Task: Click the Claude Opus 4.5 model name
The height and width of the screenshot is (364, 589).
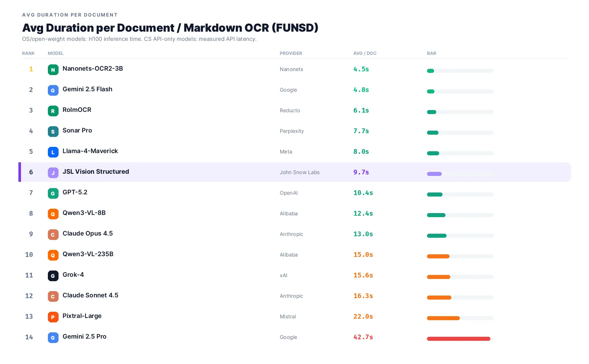Action: click(x=88, y=233)
